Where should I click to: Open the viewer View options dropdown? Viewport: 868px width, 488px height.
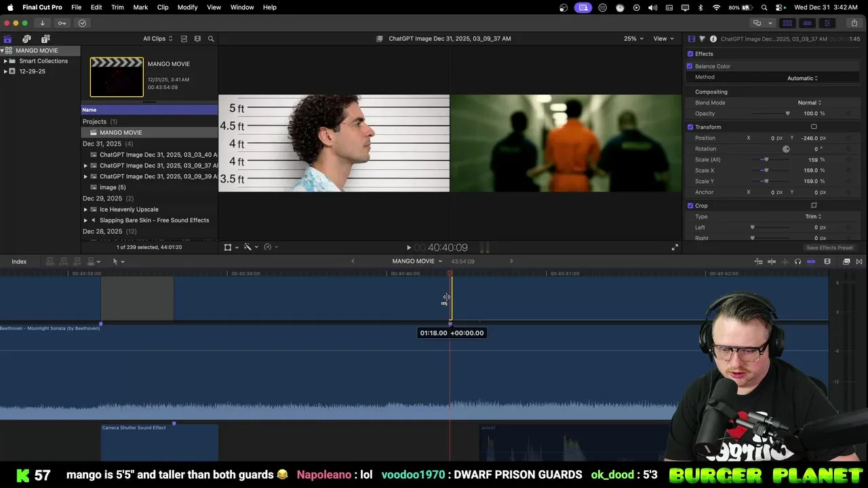pos(663,39)
